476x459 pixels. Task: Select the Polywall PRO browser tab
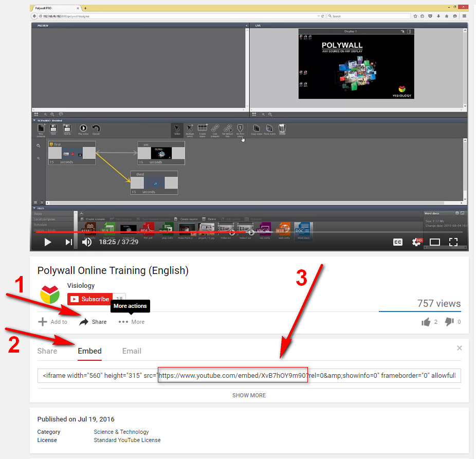coord(56,8)
